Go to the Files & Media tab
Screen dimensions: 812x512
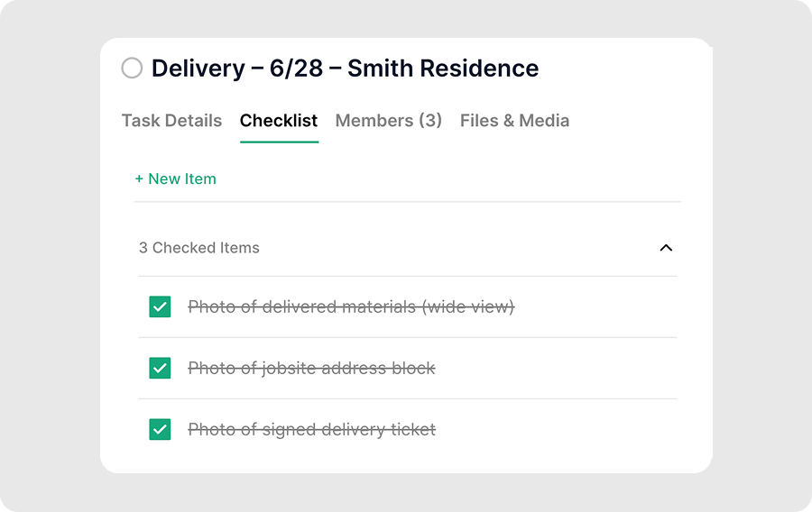click(x=514, y=121)
